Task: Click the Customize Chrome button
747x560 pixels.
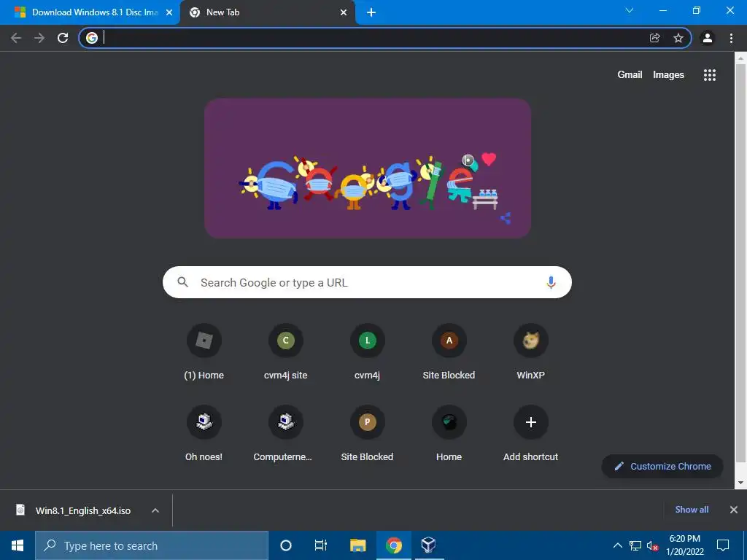Action: pyautogui.click(x=662, y=466)
